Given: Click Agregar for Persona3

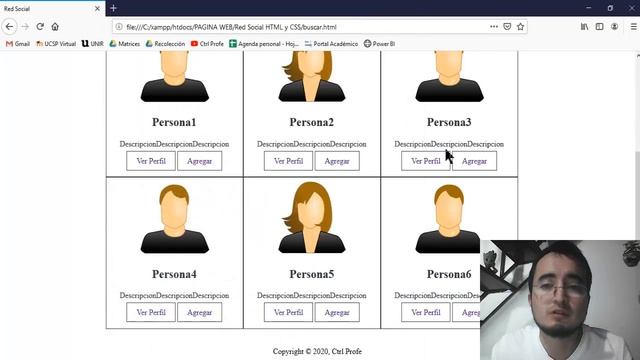Looking at the screenshot, I should click(475, 161).
